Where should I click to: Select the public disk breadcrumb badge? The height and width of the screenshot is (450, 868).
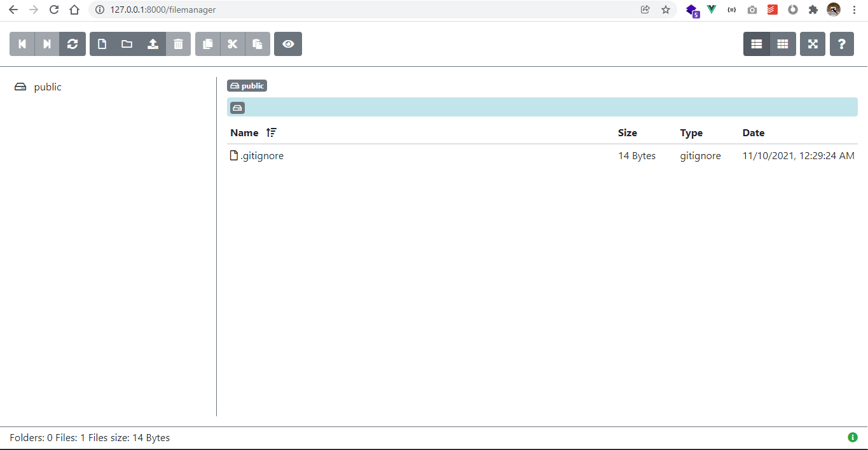click(x=247, y=85)
